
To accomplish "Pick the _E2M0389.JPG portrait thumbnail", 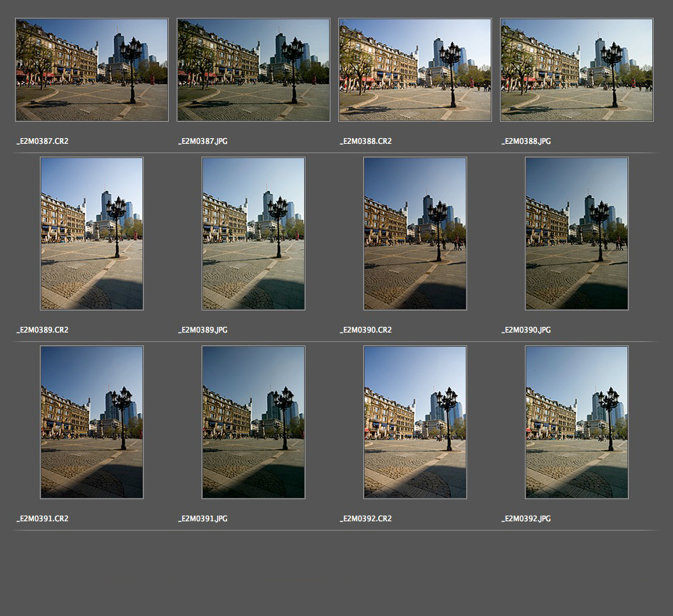I will tap(254, 234).
